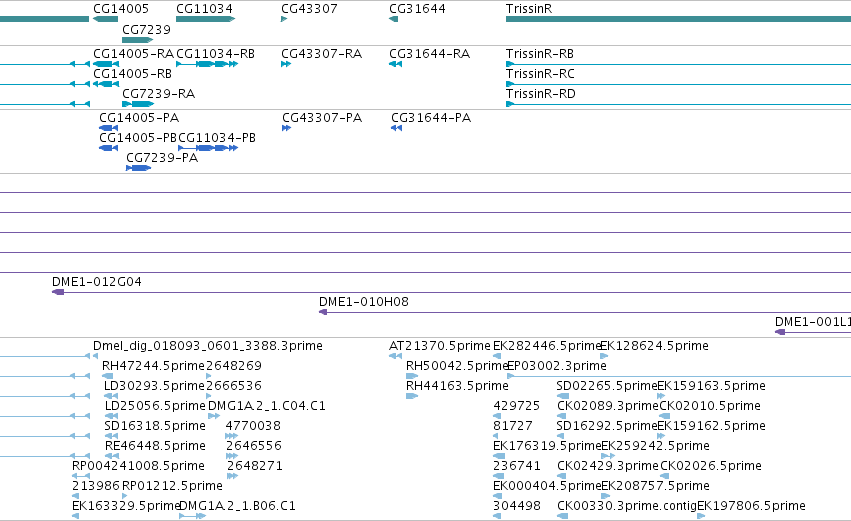Select the LD25056.5prime EST label
This screenshot has width=851, height=521.
point(155,406)
